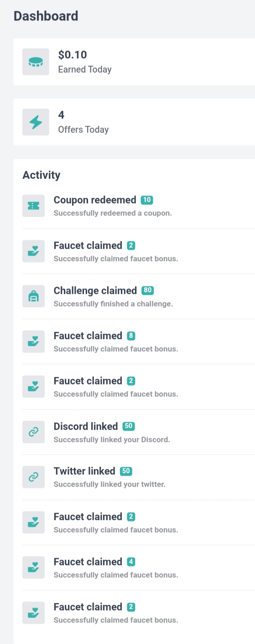Click the Discord linked chain icon
The height and width of the screenshot is (644, 255).
(x=34, y=432)
